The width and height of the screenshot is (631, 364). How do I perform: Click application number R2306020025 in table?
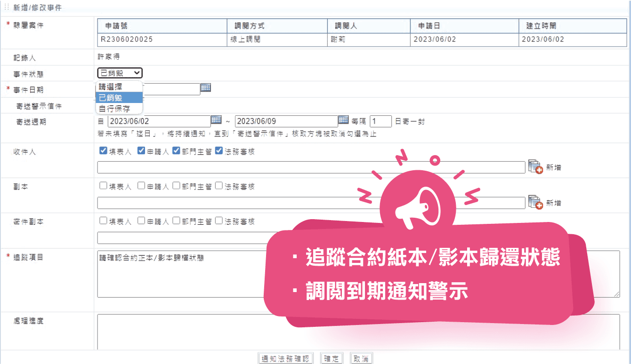(127, 40)
